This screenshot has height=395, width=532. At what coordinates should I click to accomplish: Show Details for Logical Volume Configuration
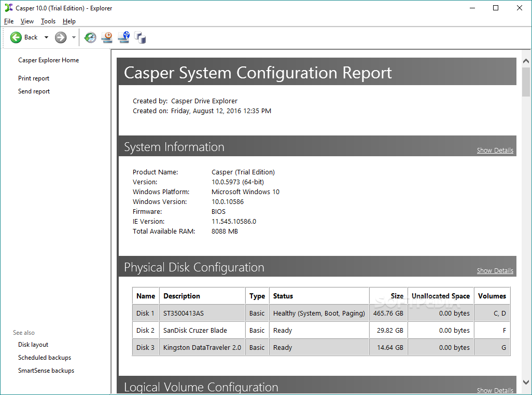click(495, 390)
